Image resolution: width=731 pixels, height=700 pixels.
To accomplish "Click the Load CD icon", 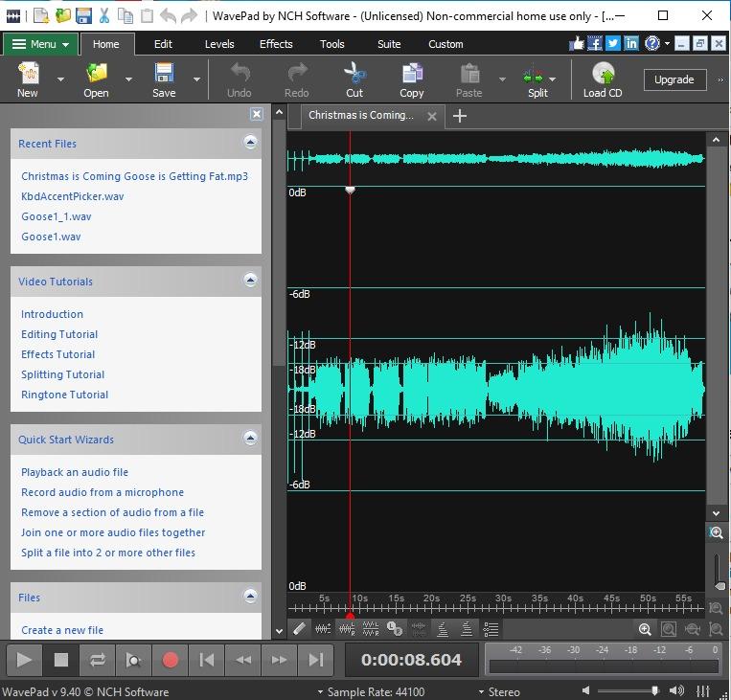I will pyautogui.click(x=603, y=74).
